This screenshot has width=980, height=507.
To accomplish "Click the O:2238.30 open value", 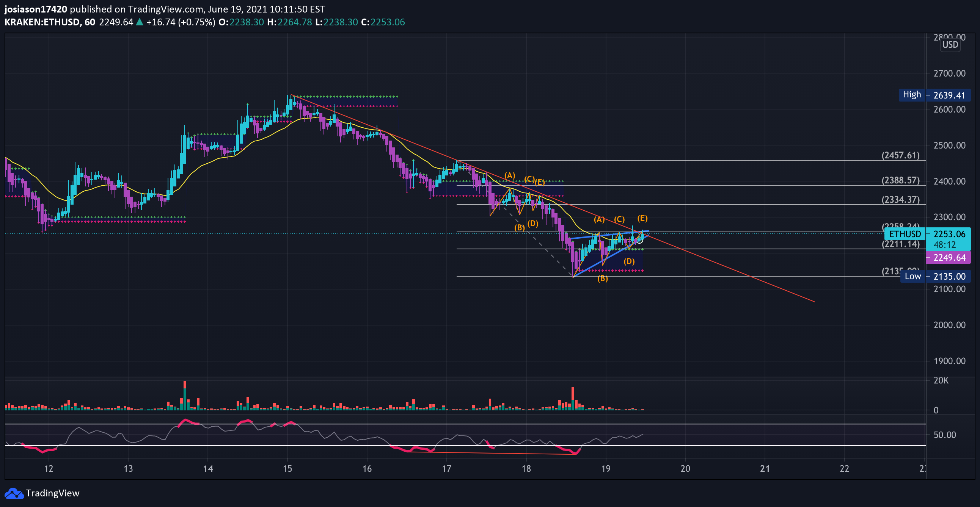I will coord(241,22).
